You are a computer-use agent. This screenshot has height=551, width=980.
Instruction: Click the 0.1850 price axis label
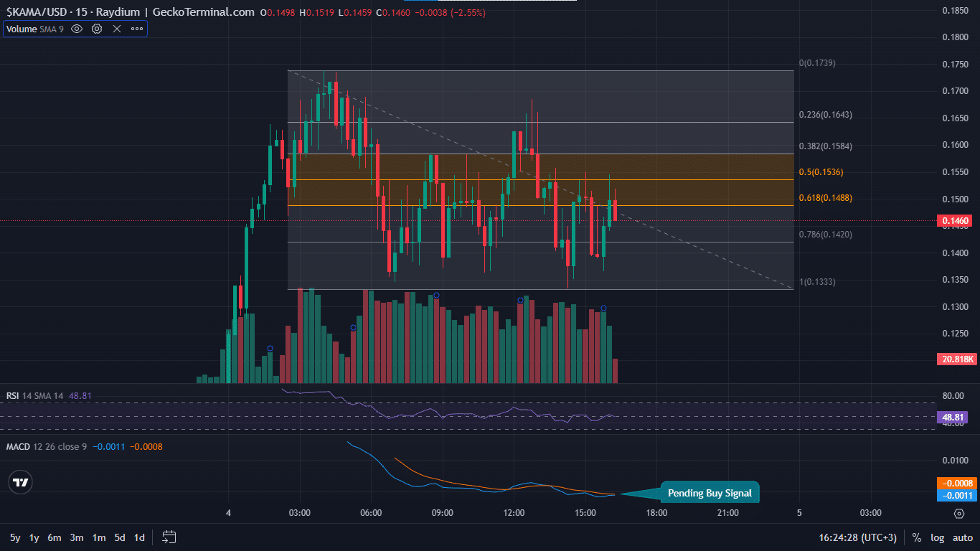[x=956, y=10]
